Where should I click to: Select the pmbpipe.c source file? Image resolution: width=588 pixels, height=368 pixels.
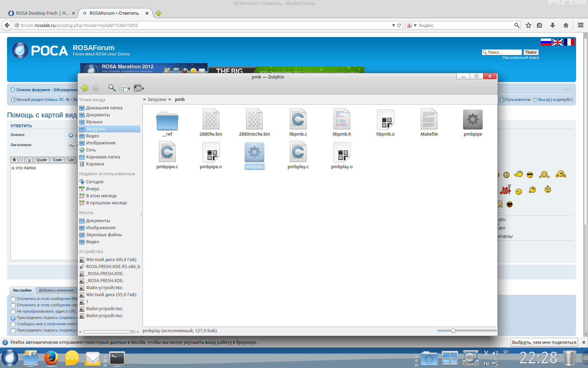tap(167, 156)
